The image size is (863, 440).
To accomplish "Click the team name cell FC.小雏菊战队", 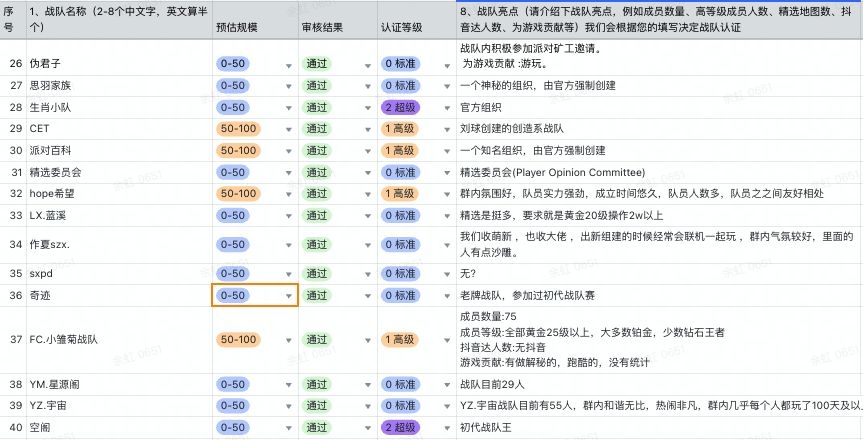I will coord(119,340).
